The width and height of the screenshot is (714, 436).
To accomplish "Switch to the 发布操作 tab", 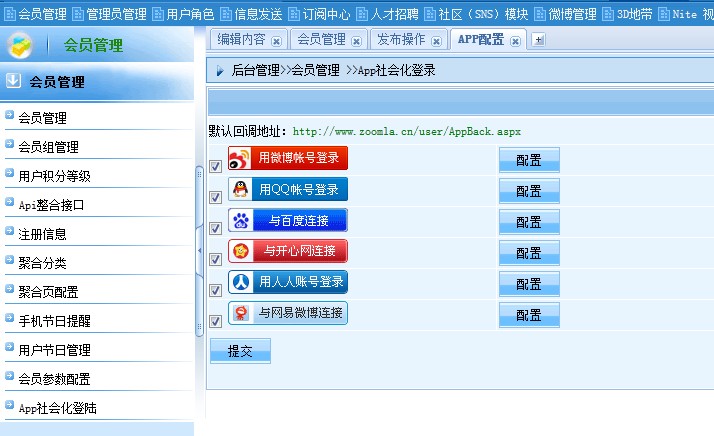I will [400, 39].
